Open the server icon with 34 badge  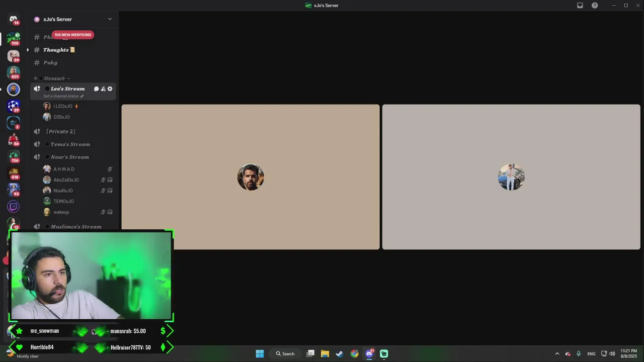click(14, 55)
